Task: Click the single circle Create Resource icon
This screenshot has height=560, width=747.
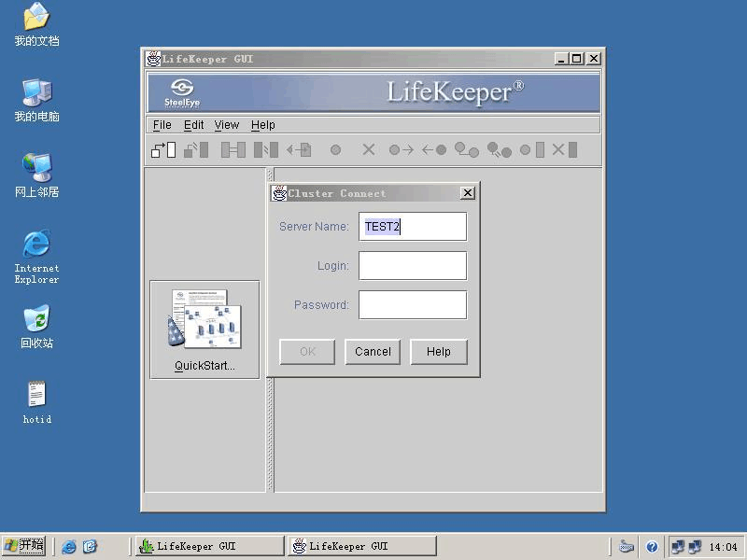Action: [335, 150]
